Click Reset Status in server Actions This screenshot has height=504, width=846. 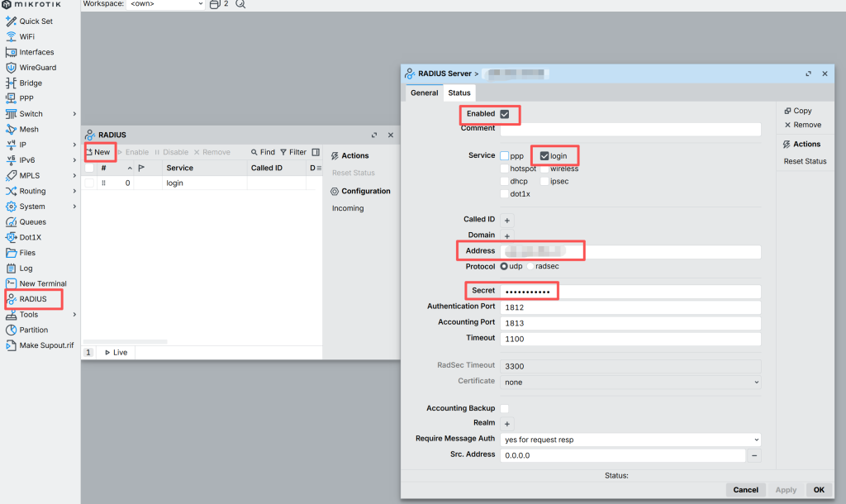(x=805, y=161)
